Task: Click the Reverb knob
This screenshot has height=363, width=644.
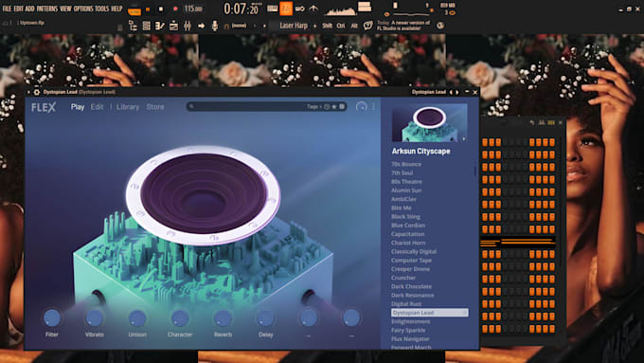Action: [223, 318]
